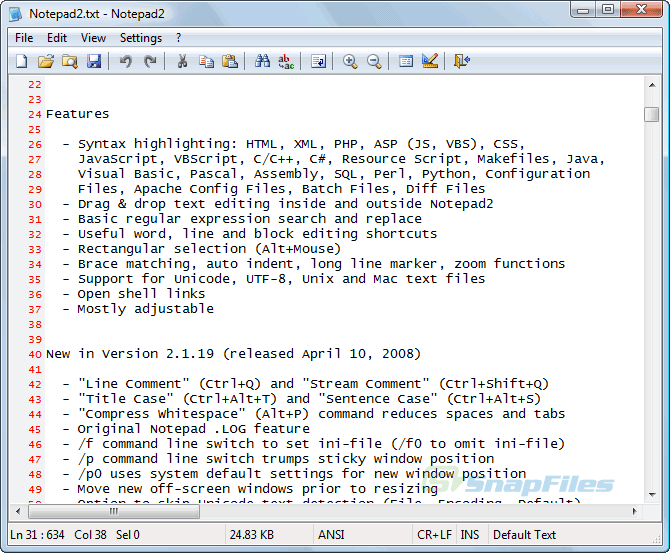Click the Browse files toolbar icon
The width and height of the screenshot is (670, 553).
(x=69, y=61)
